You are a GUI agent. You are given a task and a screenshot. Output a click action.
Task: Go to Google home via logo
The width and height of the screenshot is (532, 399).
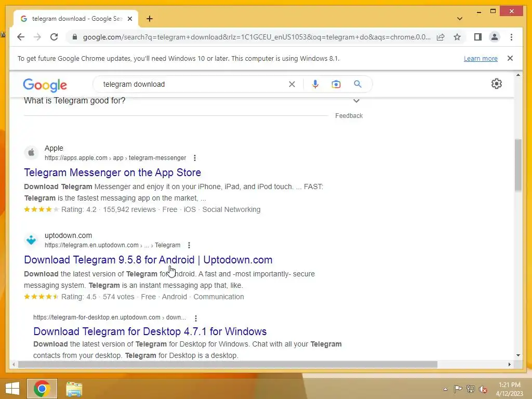click(x=45, y=85)
